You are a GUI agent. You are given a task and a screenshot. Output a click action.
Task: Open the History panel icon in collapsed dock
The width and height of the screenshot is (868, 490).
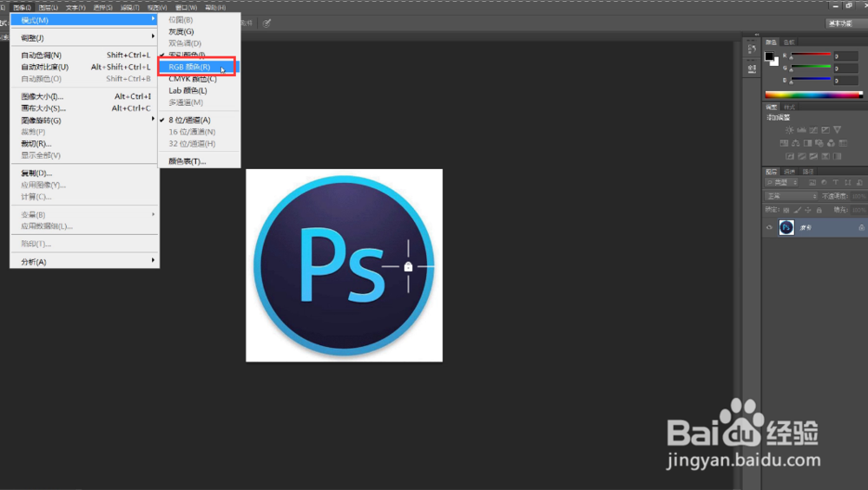click(752, 49)
